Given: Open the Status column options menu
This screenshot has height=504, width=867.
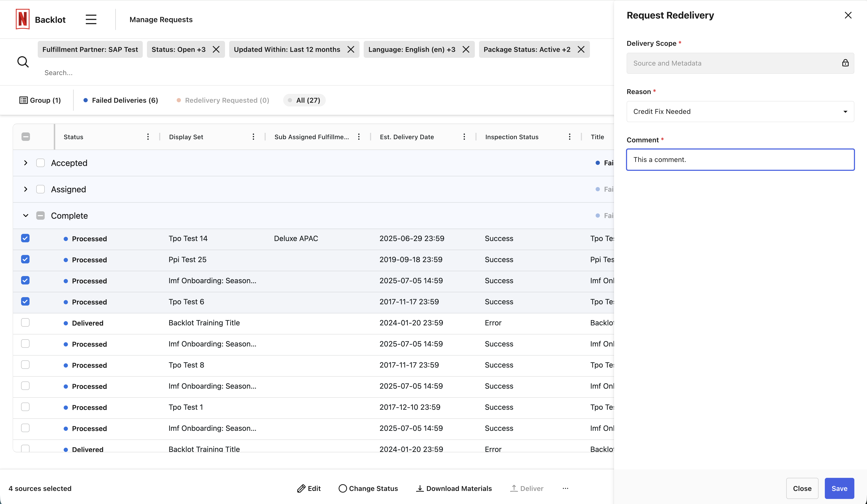Looking at the screenshot, I should click(148, 137).
